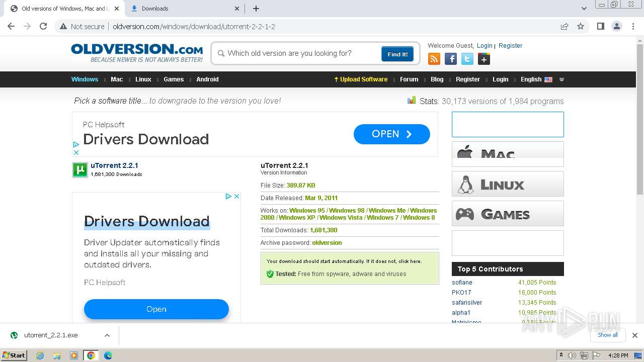This screenshot has width=644, height=362.
Task: Reload the current page
Action: coord(43,27)
